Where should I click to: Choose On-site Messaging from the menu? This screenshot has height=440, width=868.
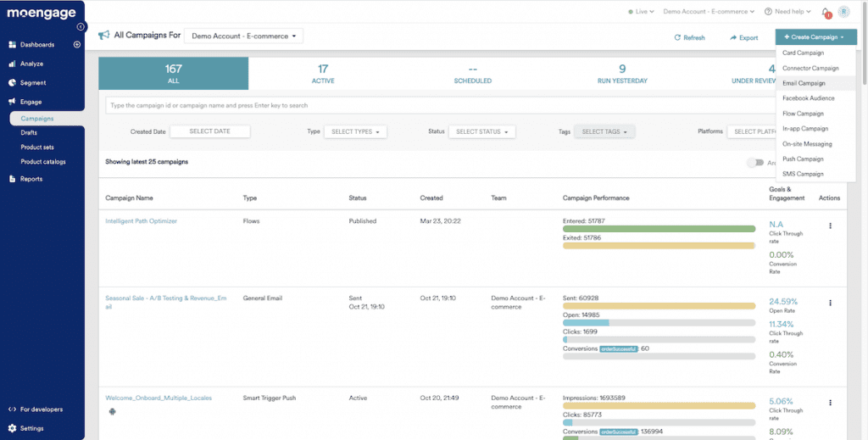tap(816, 144)
